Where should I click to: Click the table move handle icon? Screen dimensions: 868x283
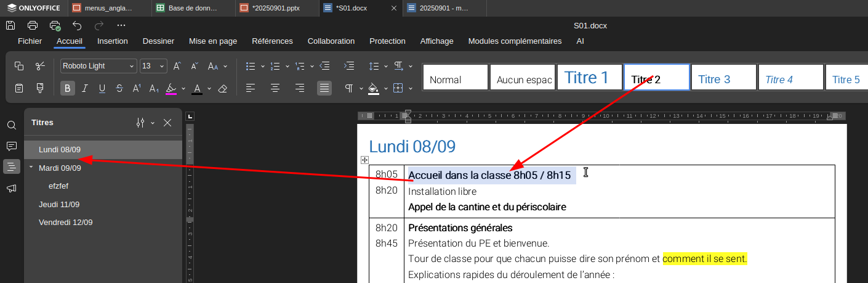coord(364,160)
